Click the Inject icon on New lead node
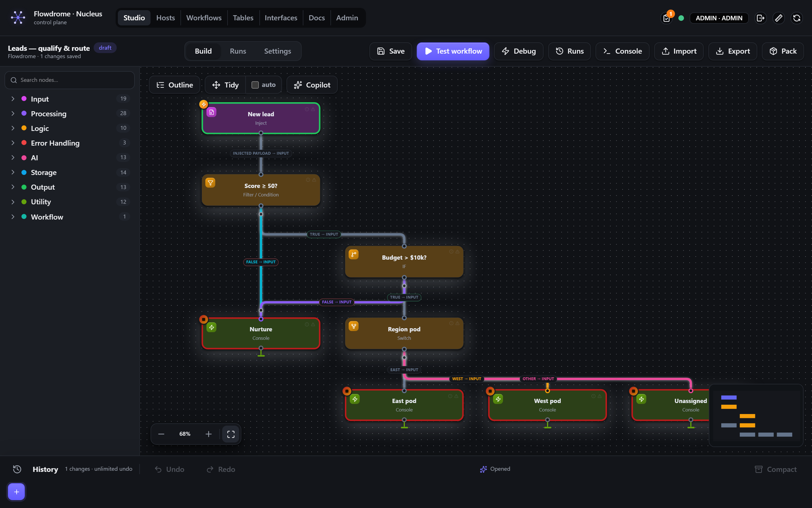812x508 pixels. click(211, 112)
